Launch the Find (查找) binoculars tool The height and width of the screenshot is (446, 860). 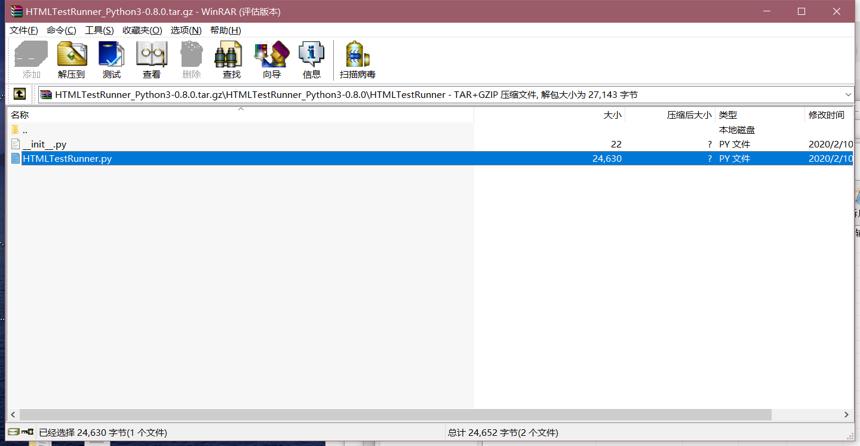pos(231,60)
